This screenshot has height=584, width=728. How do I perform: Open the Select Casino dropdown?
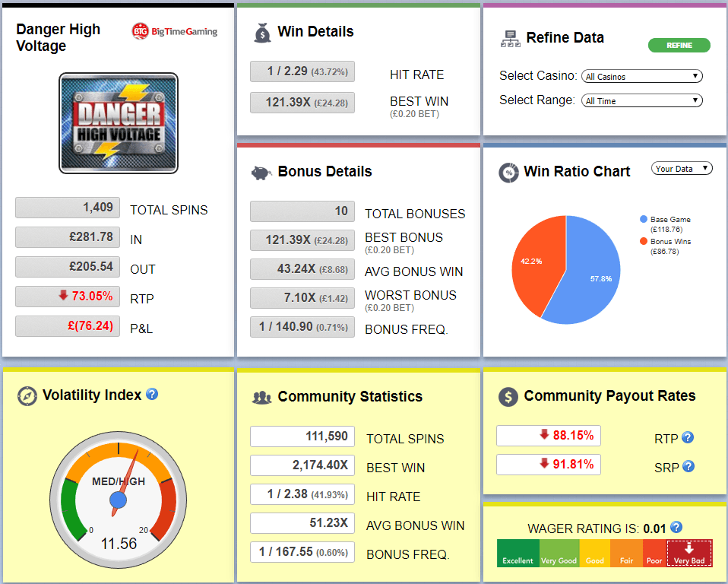[x=641, y=76]
